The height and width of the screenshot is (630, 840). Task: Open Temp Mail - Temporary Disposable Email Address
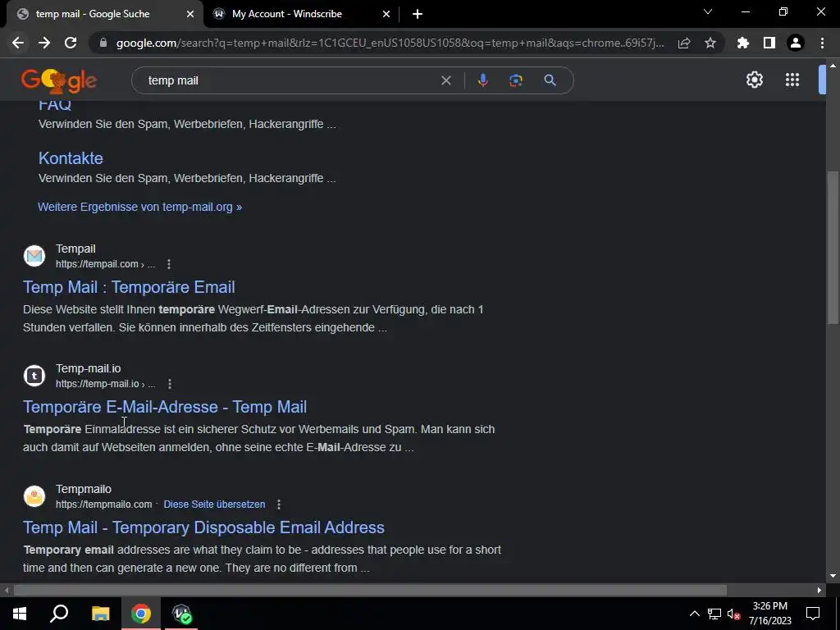(x=203, y=527)
